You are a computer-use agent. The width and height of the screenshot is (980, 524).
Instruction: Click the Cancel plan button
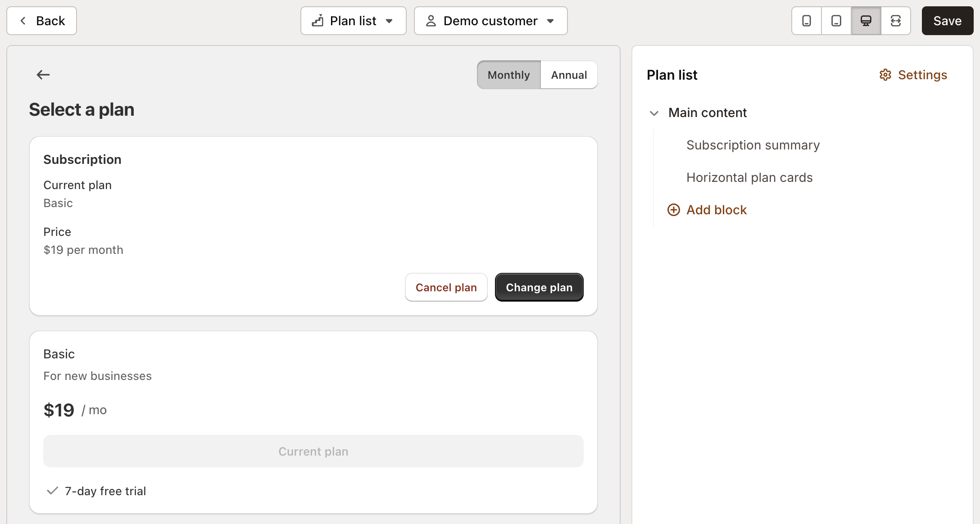tap(446, 287)
